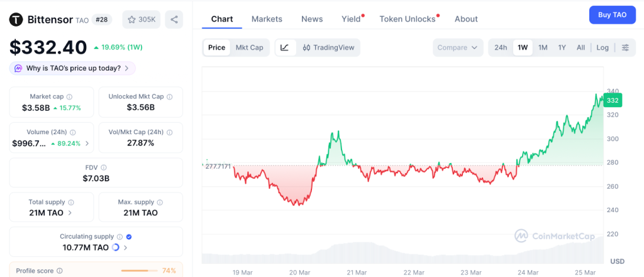This screenshot has height=277, width=644.
Task: Open chart settings sliders icon
Action: (x=625, y=48)
